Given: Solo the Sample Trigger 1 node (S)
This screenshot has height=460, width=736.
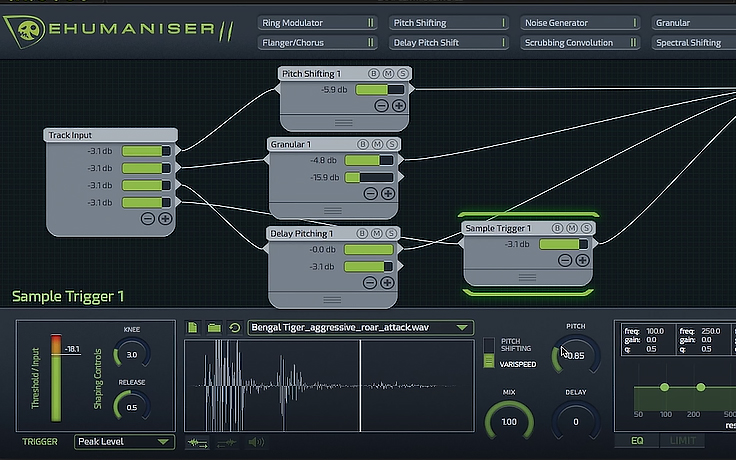Looking at the screenshot, I should tap(586, 228).
